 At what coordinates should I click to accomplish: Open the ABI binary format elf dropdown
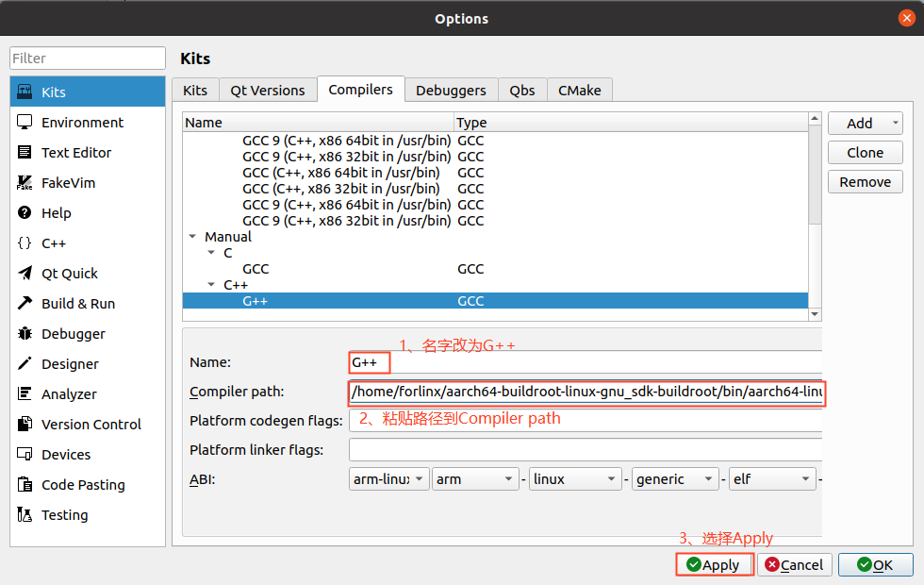click(x=771, y=479)
